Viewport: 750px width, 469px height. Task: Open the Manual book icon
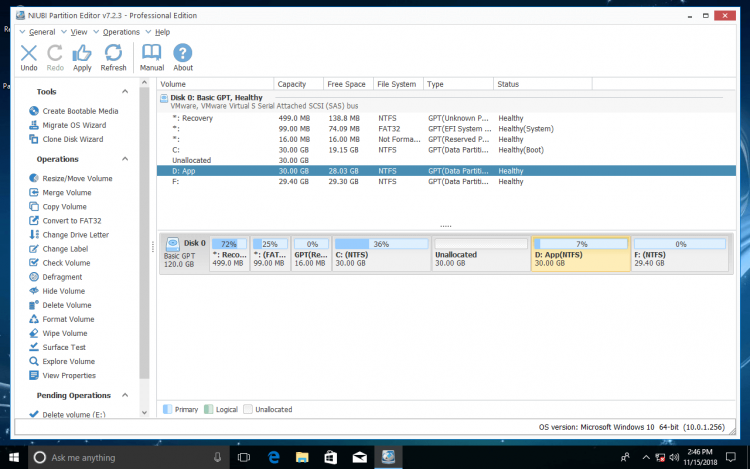152,58
